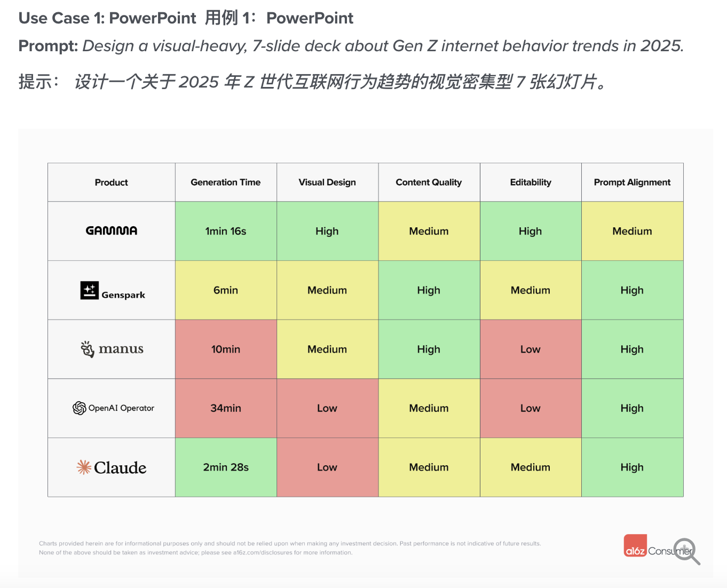Click the magnifier zoom icon

point(686,550)
